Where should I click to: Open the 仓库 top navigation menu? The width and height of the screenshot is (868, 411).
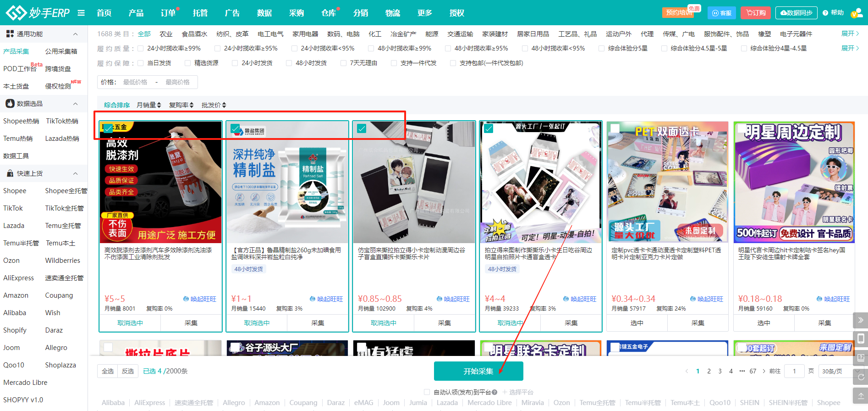tap(328, 13)
